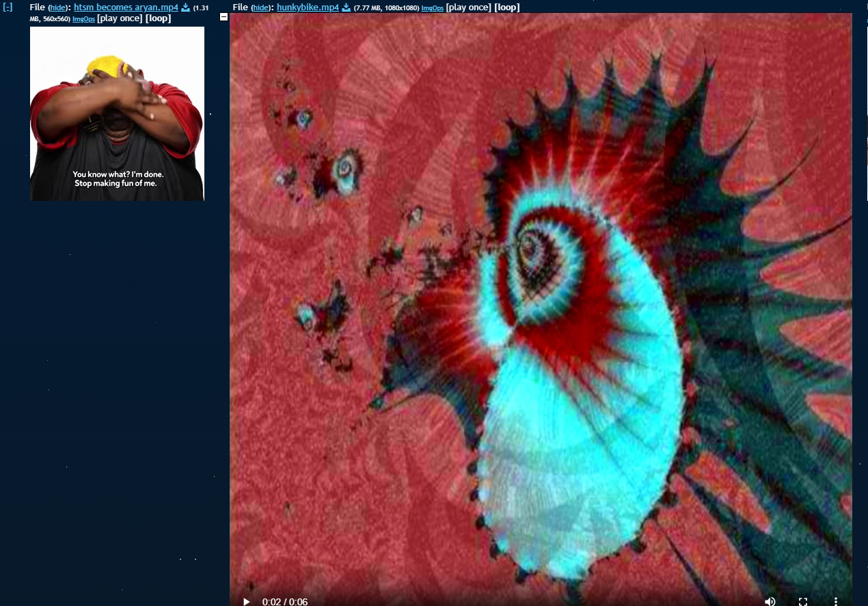The width and height of the screenshot is (868, 606).
Task: Enable [loop] for hunkybike.mp4
Action: click(x=506, y=8)
